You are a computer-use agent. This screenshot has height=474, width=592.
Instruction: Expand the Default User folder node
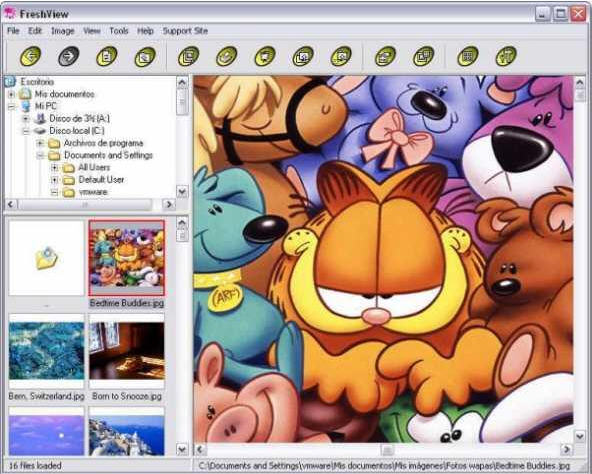coord(54,180)
